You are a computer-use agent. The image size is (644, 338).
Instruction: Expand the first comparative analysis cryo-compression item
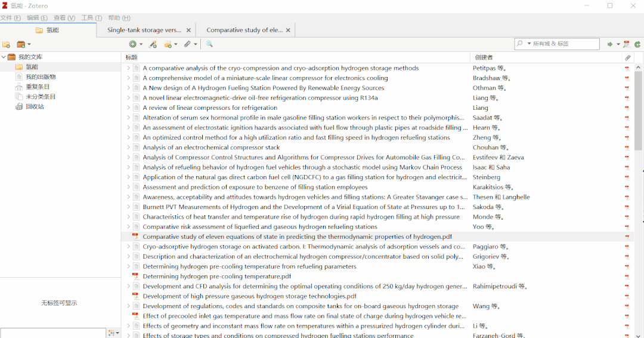click(128, 68)
